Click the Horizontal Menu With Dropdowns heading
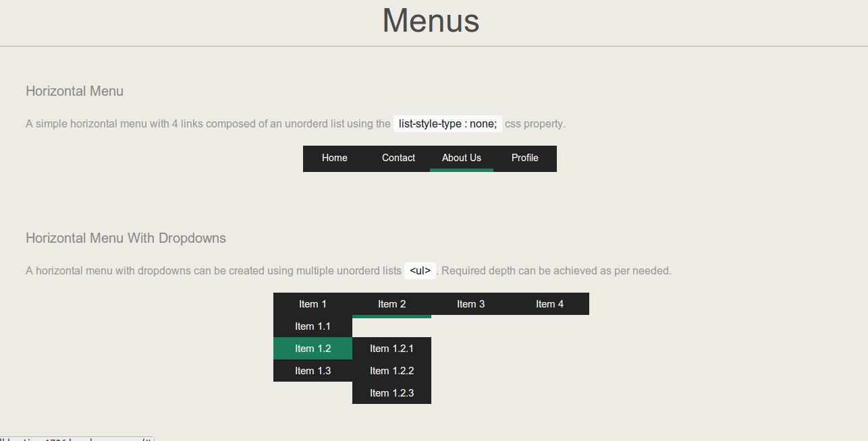 pos(126,238)
